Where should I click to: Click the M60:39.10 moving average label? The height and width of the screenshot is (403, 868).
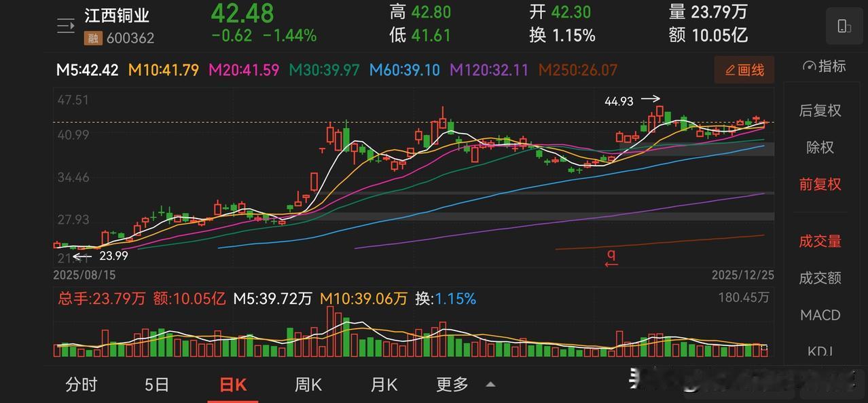(405, 70)
